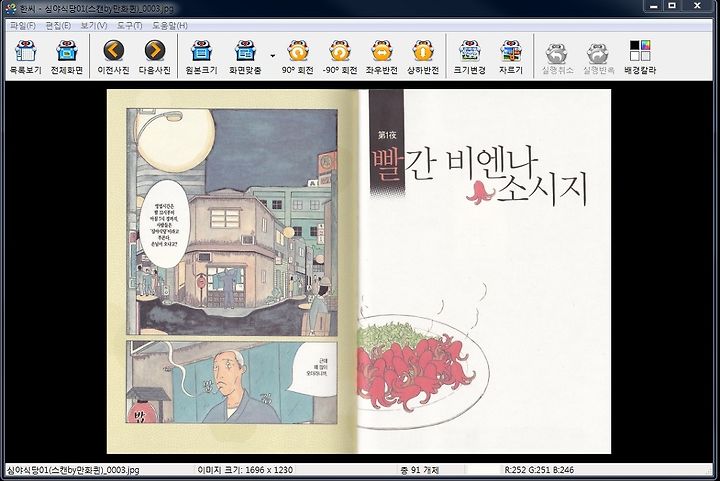The height and width of the screenshot is (481, 720).
Task: Fit image with 화면맞춤
Action: tap(245, 57)
